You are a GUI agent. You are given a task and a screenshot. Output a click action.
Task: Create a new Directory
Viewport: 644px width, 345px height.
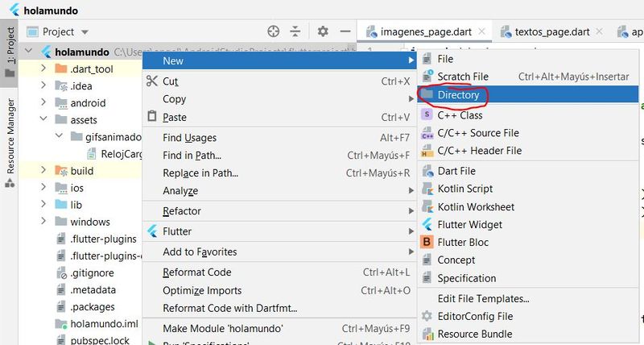click(528, 94)
